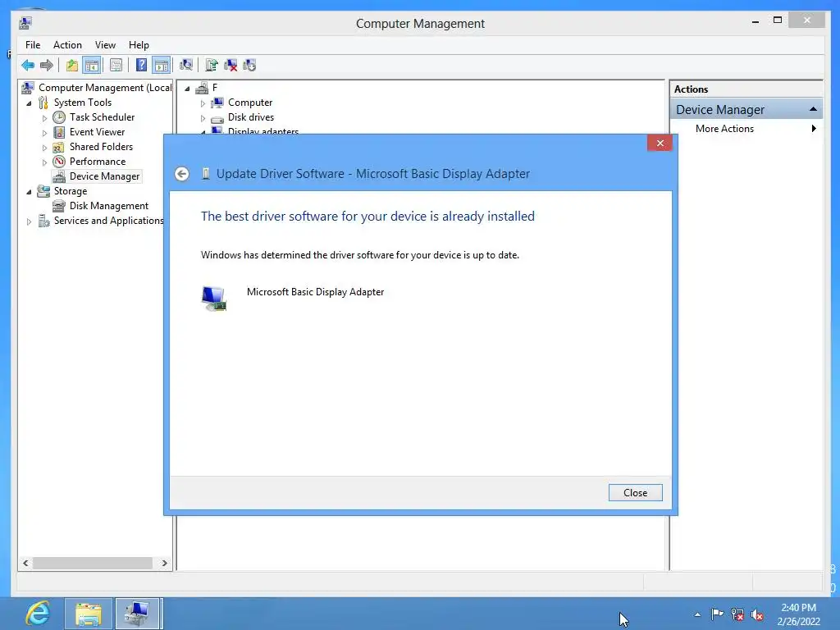
Task: Select the Performance icon
Action: [x=59, y=162]
